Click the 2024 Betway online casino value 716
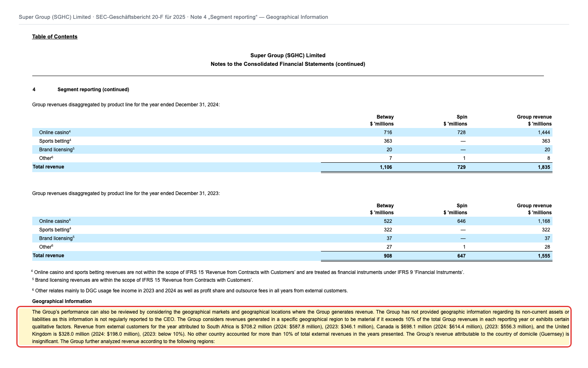The image size is (588, 368). coord(388,132)
